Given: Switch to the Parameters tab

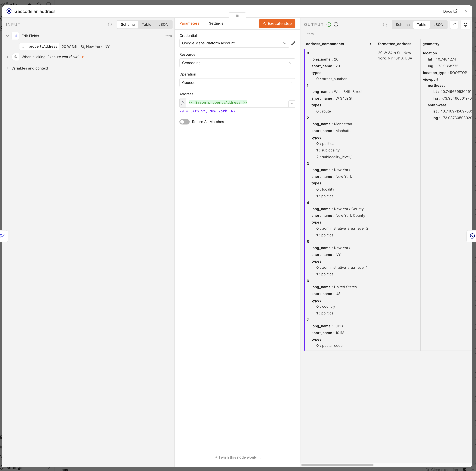Looking at the screenshot, I should point(189,23).
